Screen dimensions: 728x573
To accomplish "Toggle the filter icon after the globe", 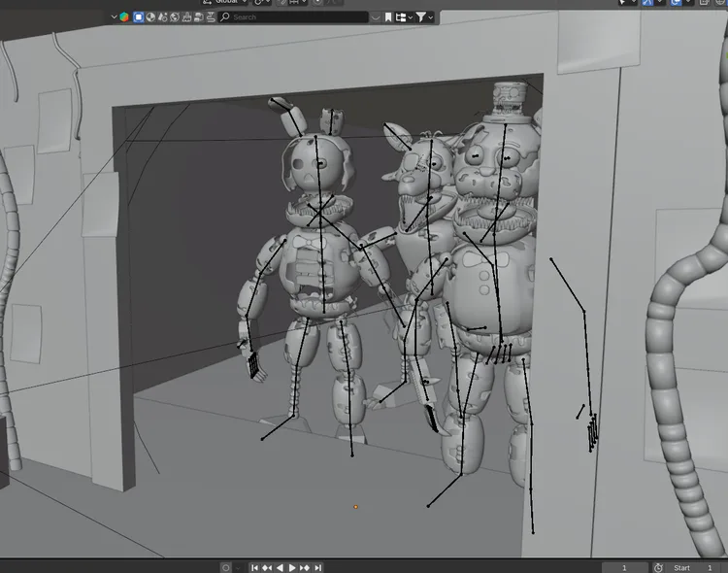I will (186, 17).
